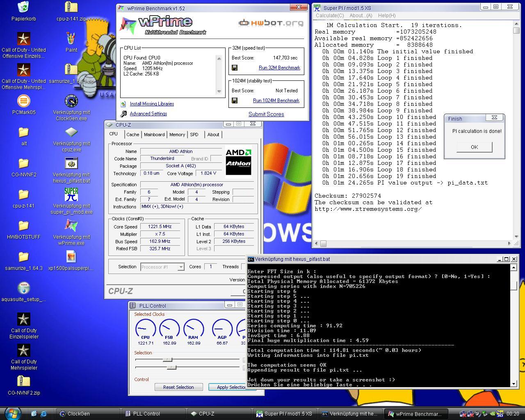Launch the wPrime.exe shortcut icon

point(71,226)
